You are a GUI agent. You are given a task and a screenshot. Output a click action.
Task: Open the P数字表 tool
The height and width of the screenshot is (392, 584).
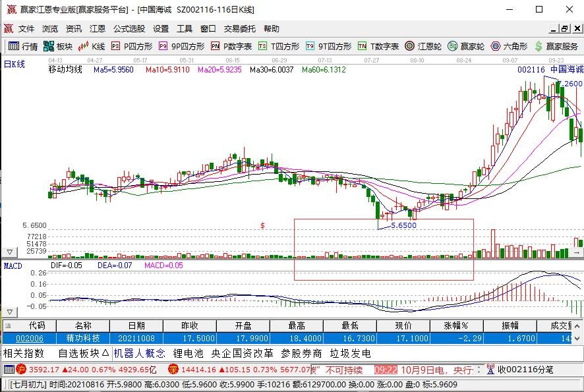(231, 46)
